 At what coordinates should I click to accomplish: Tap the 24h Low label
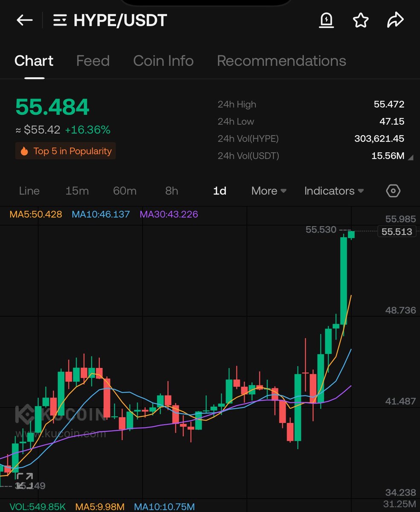pyautogui.click(x=236, y=122)
